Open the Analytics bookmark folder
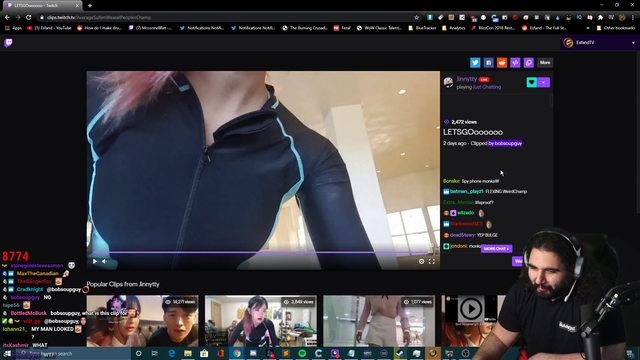Viewport: 640px width, 360px height. pyautogui.click(x=453, y=28)
